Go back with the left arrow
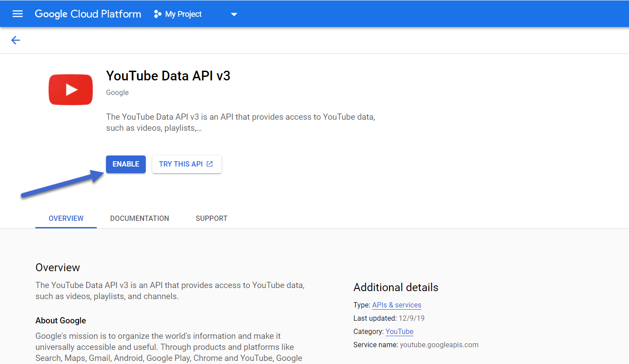 coord(15,40)
